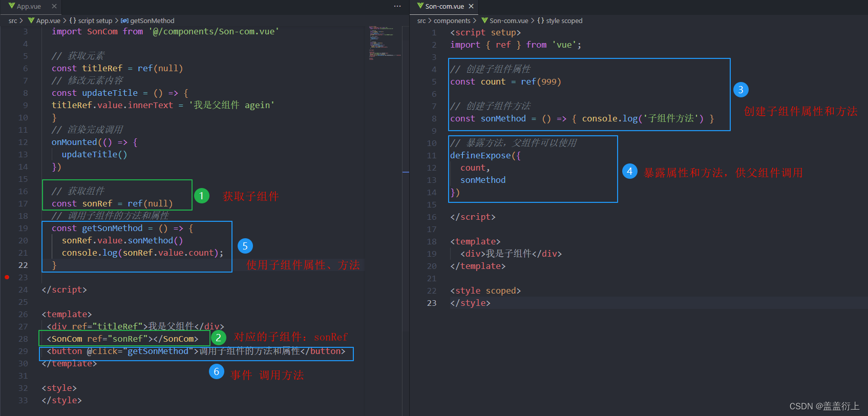Open 'App.vue' breadcrumb dropdown
Screen dimensions: 868x416
pyautogui.click(x=48, y=21)
